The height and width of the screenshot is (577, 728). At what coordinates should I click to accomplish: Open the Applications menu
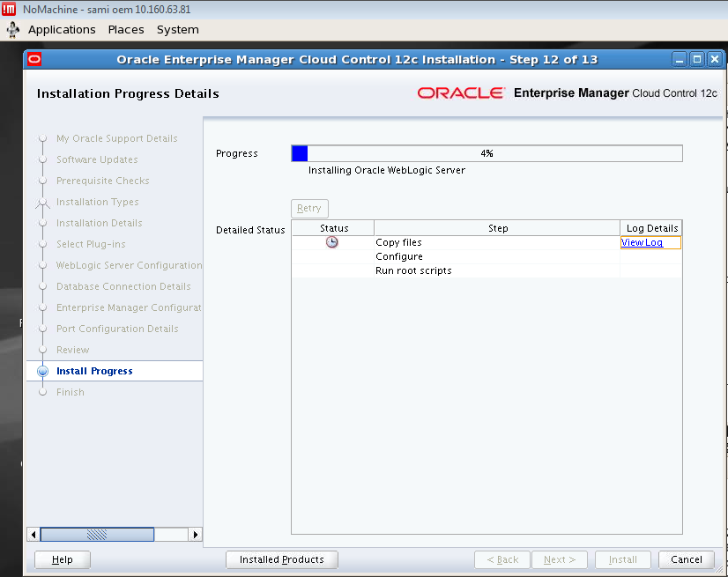click(x=62, y=30)
